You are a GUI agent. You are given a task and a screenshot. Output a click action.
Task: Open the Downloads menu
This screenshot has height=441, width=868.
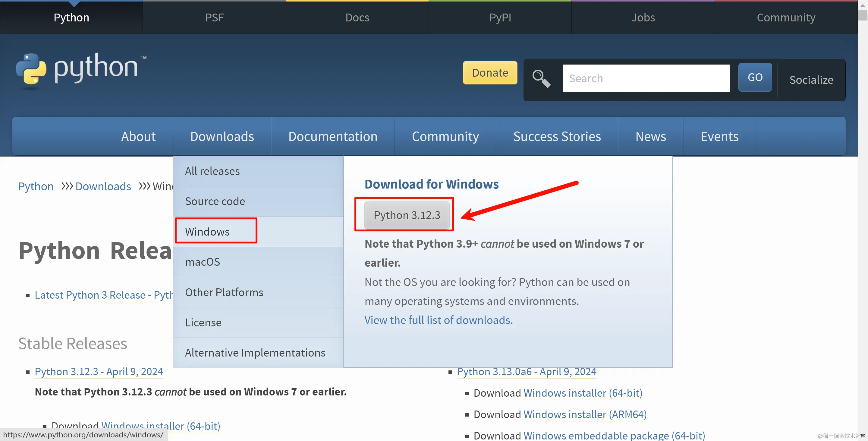coord(222,137)
